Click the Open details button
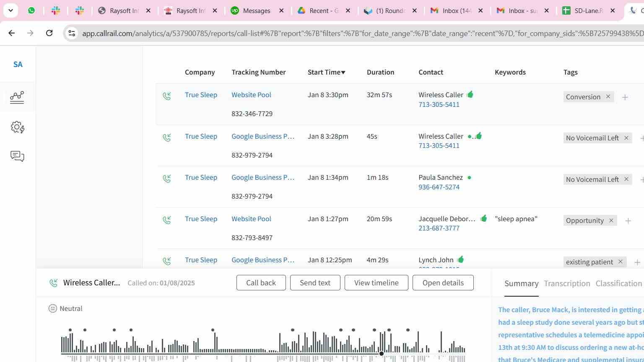Viewport: 644px width, 362px height. [443, 283]
